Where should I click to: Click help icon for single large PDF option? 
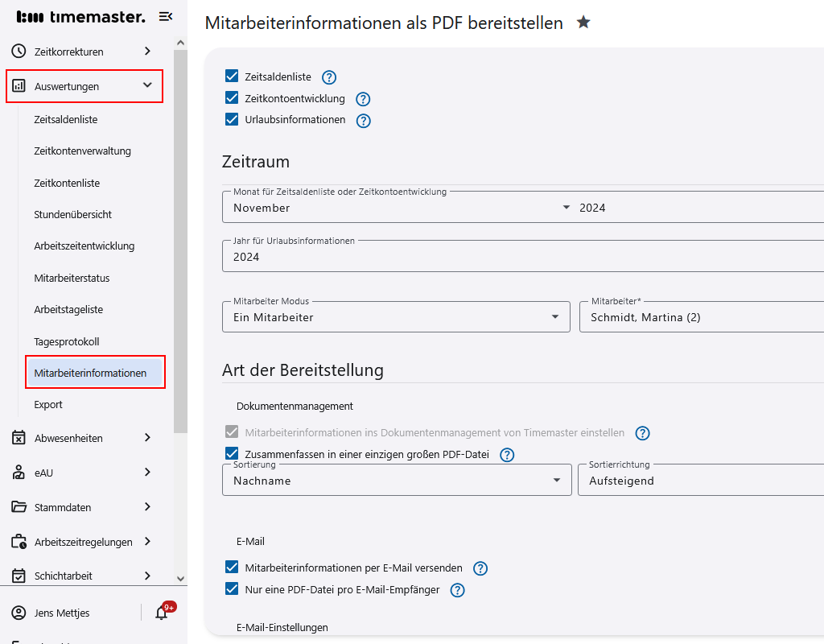pyautogui.click(x=507, y=455)
